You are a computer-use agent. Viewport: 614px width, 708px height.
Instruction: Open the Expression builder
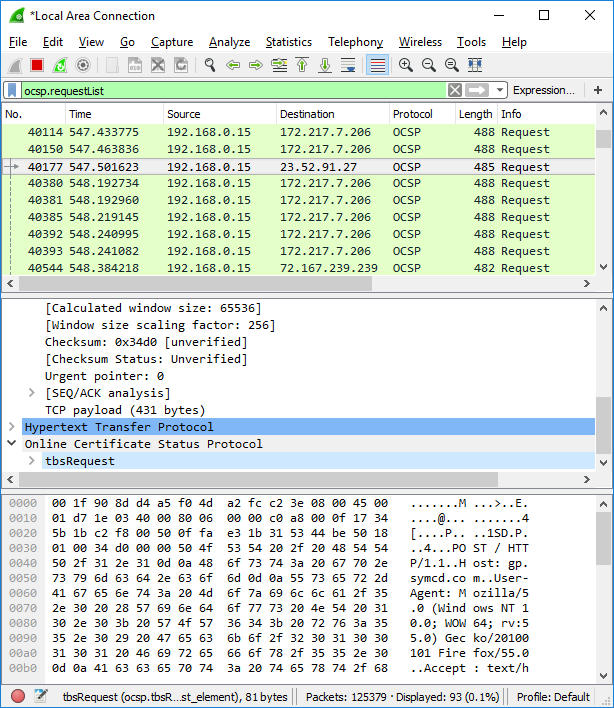pos(544,90)
